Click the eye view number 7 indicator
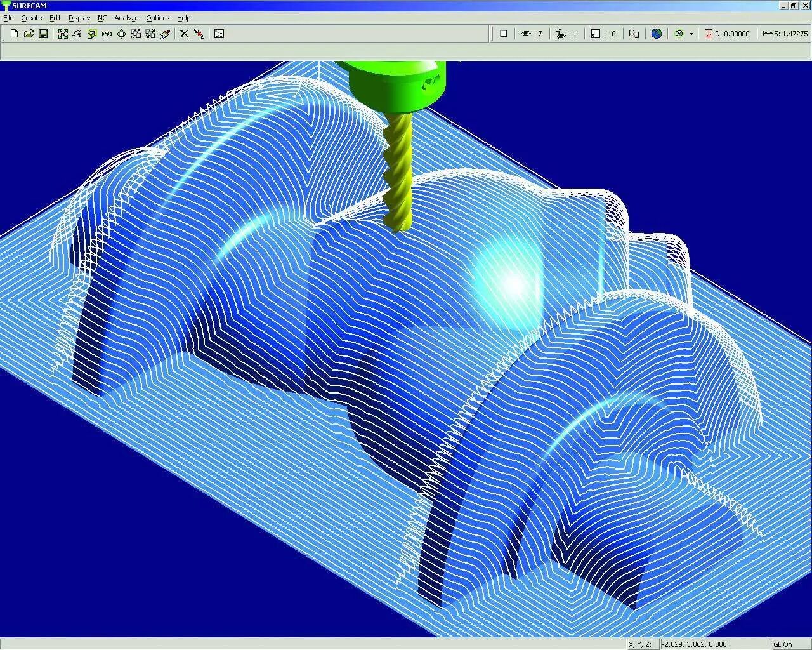This screenshot has width=812, height=650. coord(532,34)
